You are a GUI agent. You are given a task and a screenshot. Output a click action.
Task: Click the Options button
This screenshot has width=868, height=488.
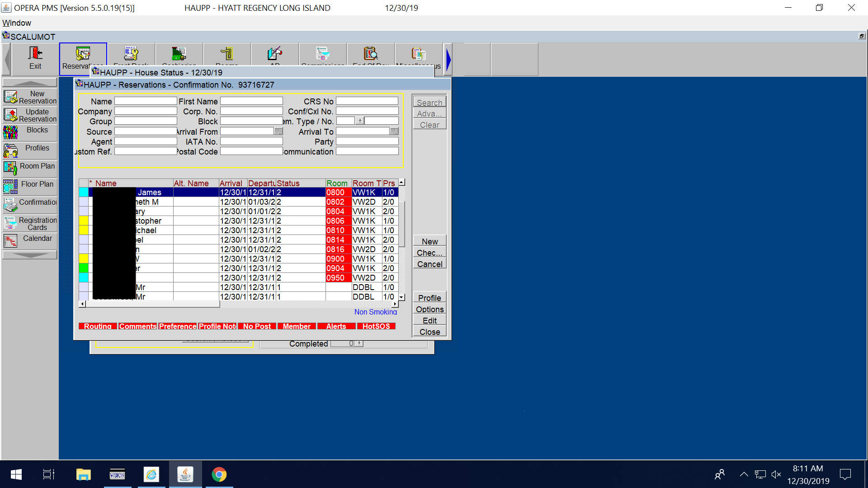point(429,310)
